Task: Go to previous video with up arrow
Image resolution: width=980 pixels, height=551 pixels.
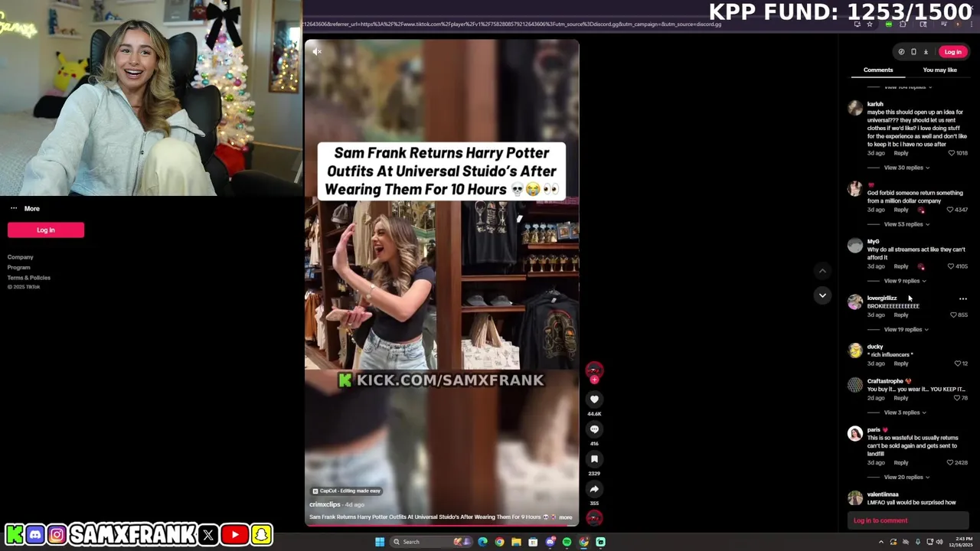Action: pos(822,270)
